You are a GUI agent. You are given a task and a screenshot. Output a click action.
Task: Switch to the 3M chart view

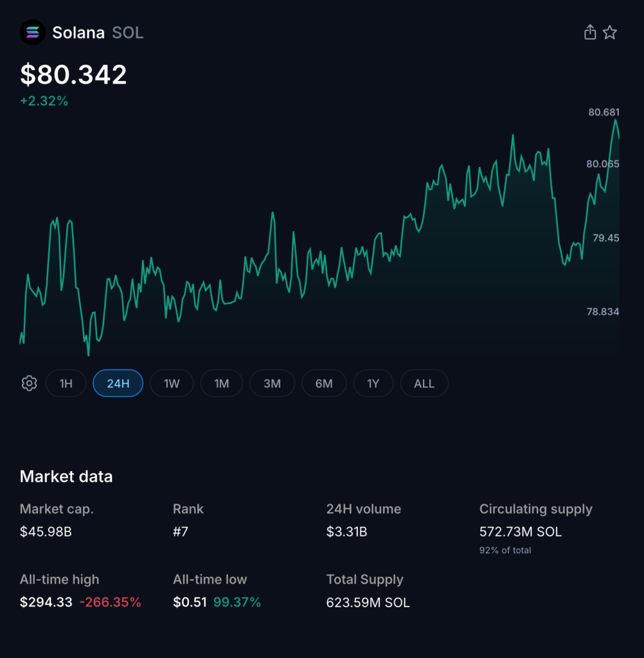pyautogui.click(x=272, y=383)
